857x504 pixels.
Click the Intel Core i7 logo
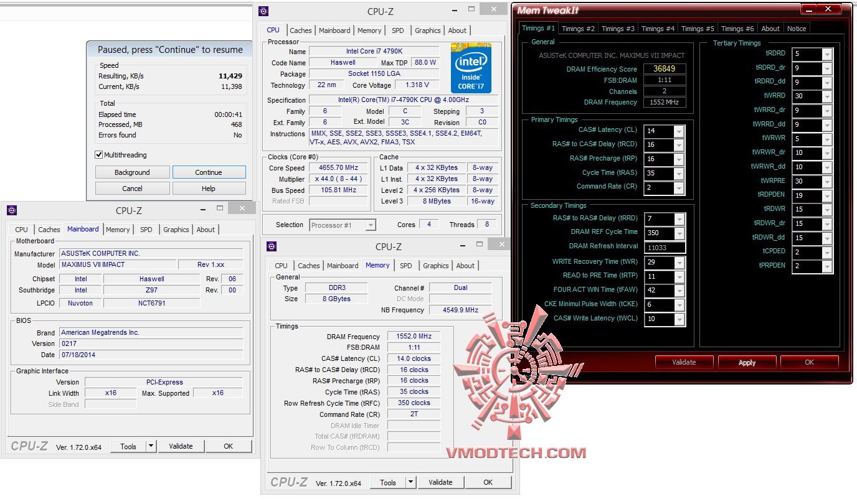coord(471,68)
